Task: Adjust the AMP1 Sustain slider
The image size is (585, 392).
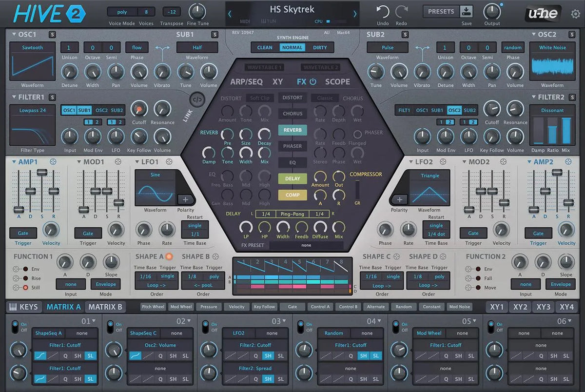Action: [42, 173]
